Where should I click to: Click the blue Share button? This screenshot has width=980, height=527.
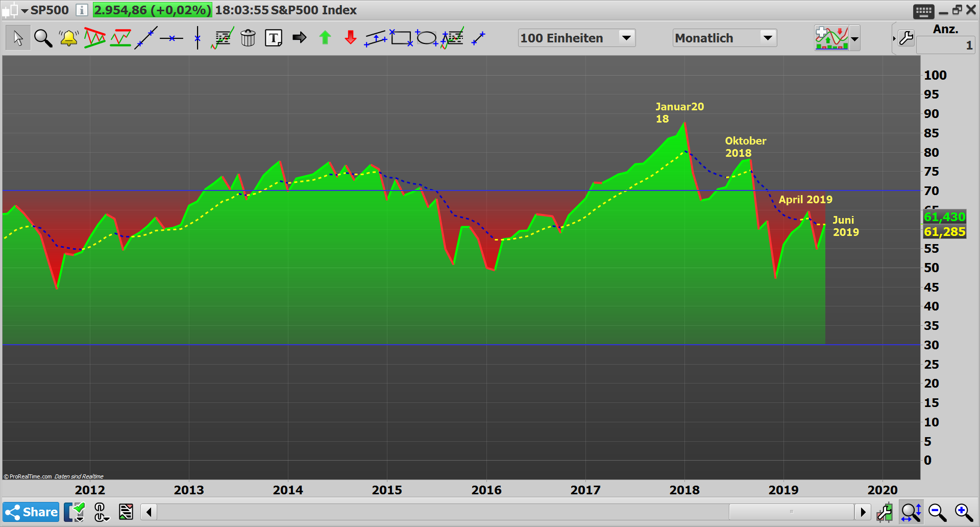point(31,512)
